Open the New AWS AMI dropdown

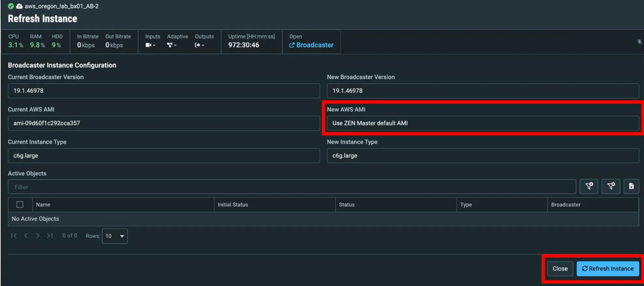[483, 123]
